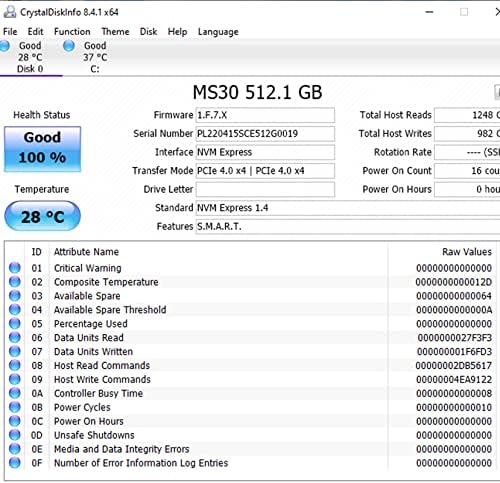Click status dot for Data Units Read row

click(x=15, y=337)
